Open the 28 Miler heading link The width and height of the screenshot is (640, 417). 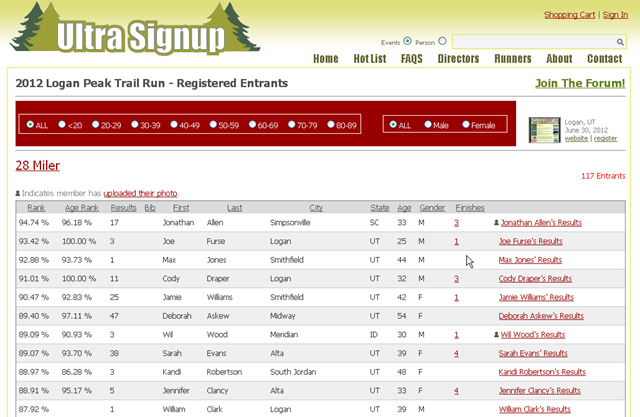[38, 165]
